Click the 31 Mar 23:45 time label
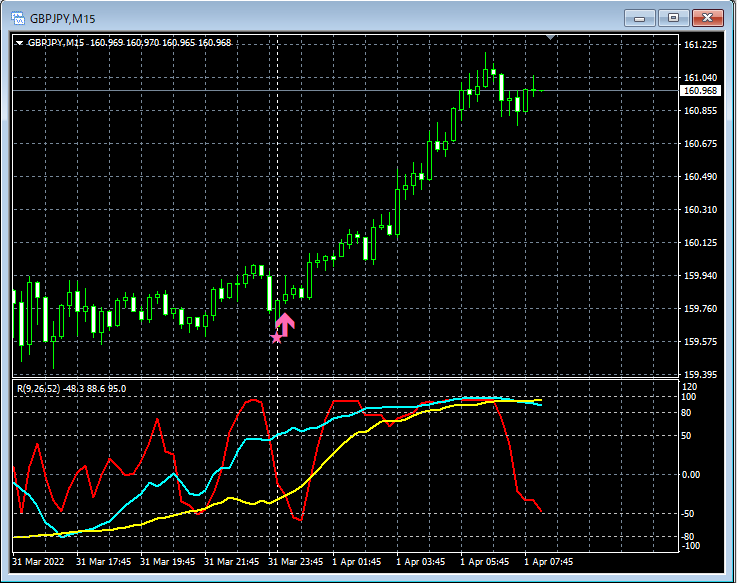 pyautogui.click(x=296, y=561)
